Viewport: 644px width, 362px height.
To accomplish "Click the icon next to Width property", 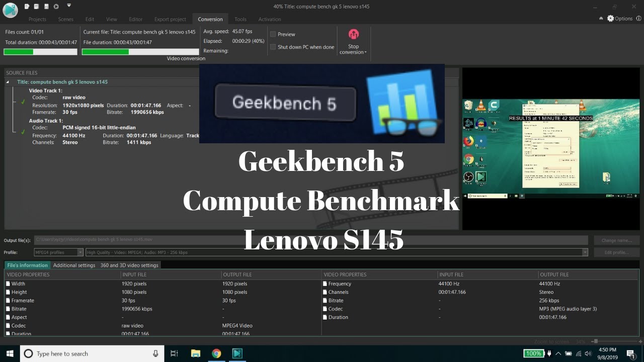I will [x=8, y=284].
